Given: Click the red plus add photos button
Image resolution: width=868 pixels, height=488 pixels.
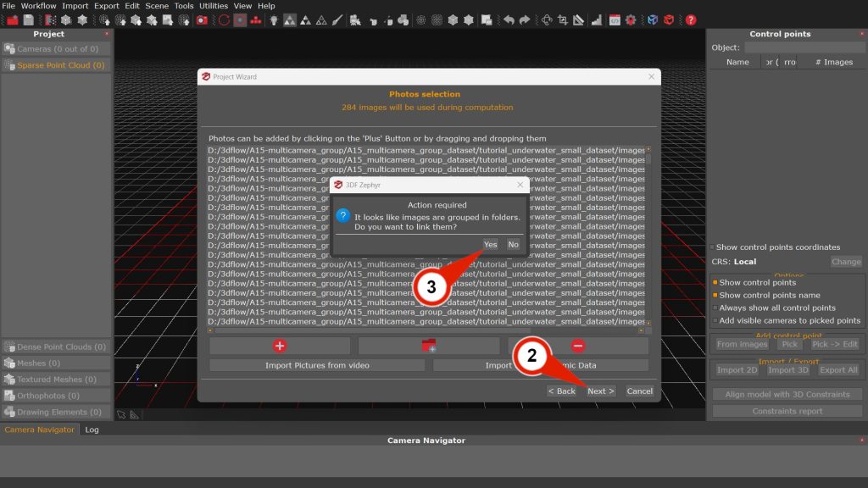Looking at the screenshot, I should 280,346.
